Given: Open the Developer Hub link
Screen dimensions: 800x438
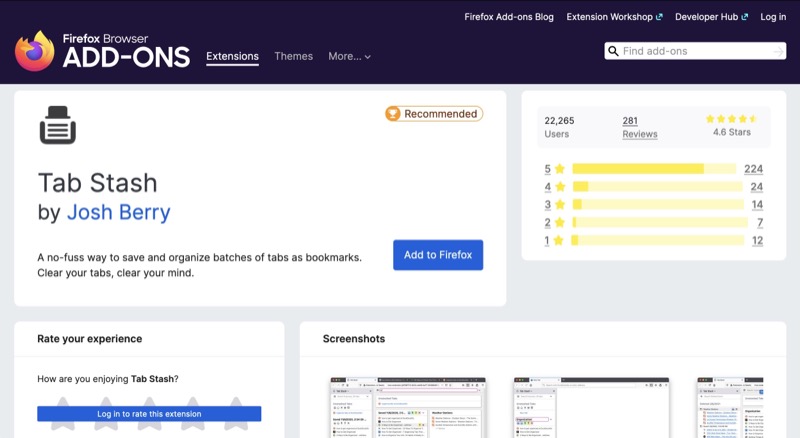Looking at the screenshot, I should point(711,17).
